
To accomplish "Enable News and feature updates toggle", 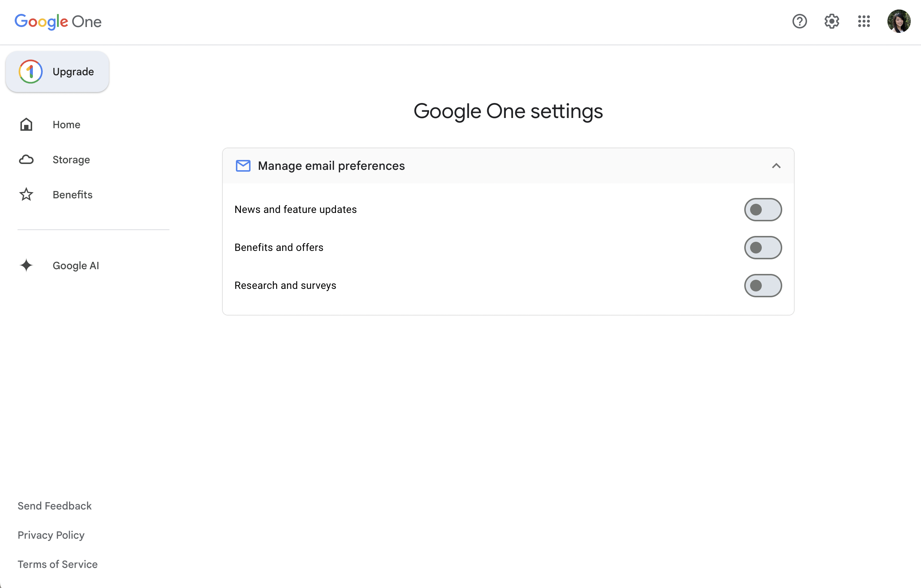I will (763, 210).
